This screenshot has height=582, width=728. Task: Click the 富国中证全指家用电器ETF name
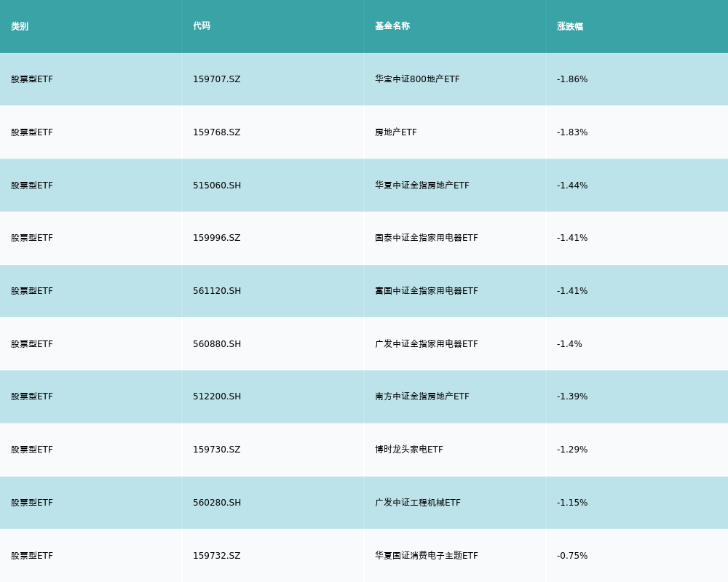pyautogui.click(x=427, y=291)
